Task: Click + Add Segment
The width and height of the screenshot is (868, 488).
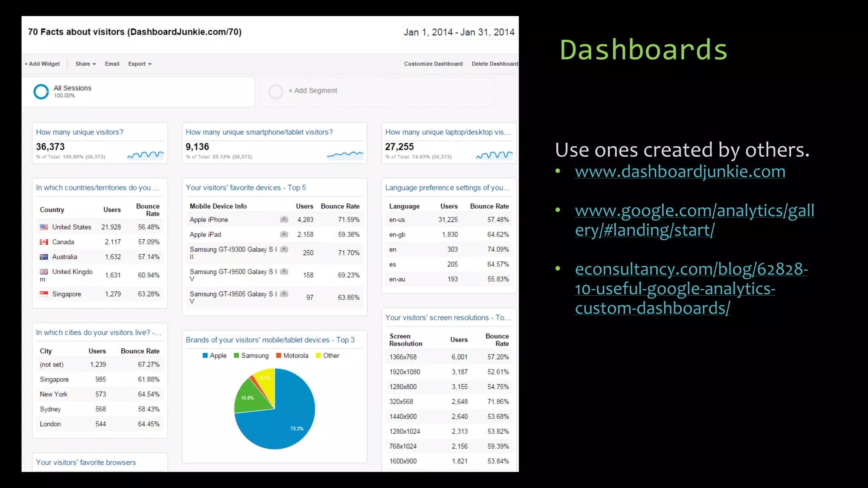Action: [x=313, y=91]
